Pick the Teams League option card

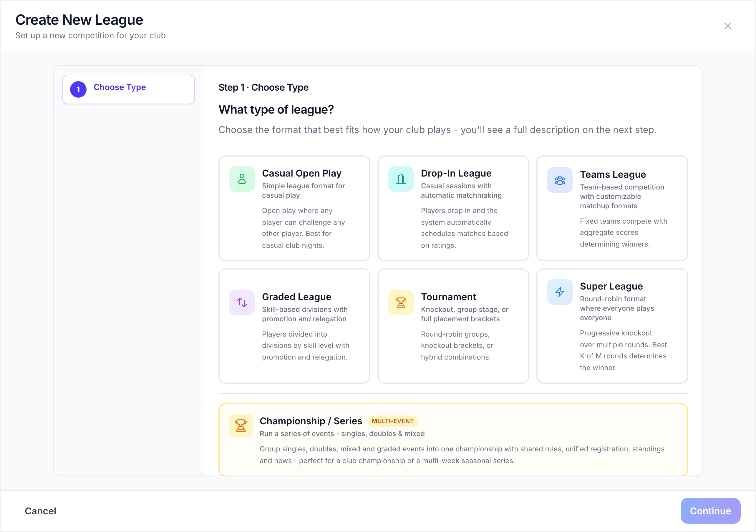(x=612, y=208)
